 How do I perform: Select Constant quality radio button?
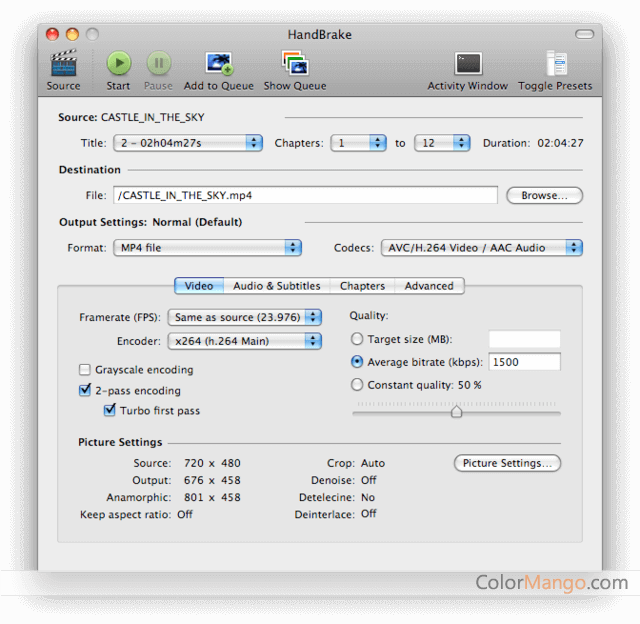tap(357, 385)
